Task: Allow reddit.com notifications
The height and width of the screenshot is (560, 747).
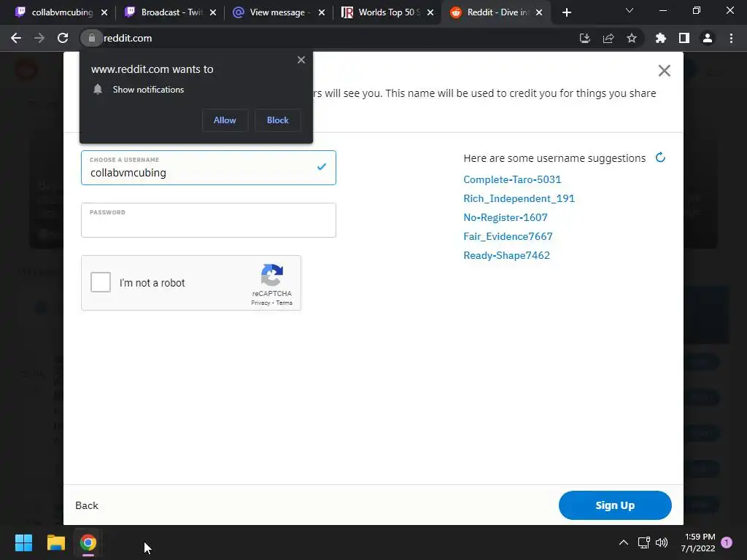Action: point(225,120)
